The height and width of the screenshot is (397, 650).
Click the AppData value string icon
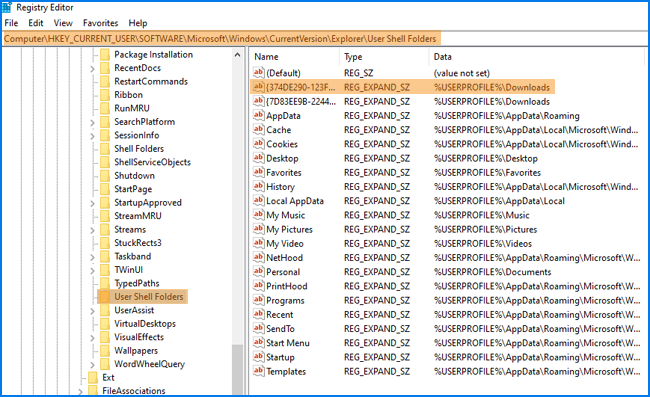coord(258,115)
